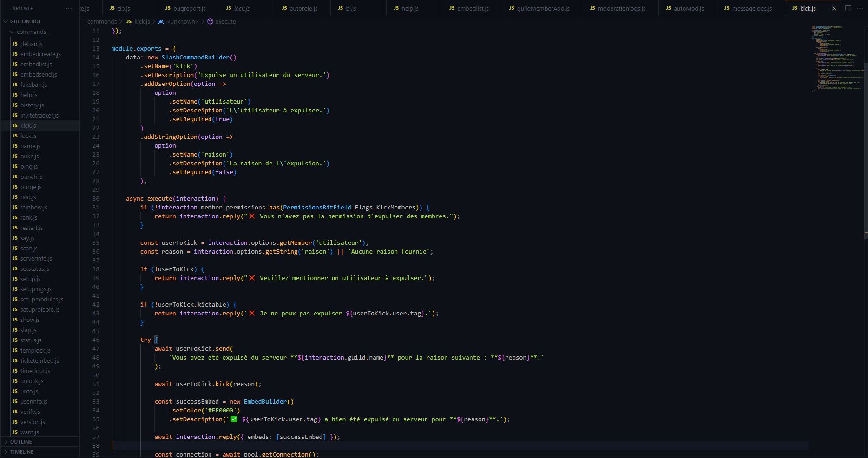
Task: Collapse the commands folder
Action: pos(12,32)
